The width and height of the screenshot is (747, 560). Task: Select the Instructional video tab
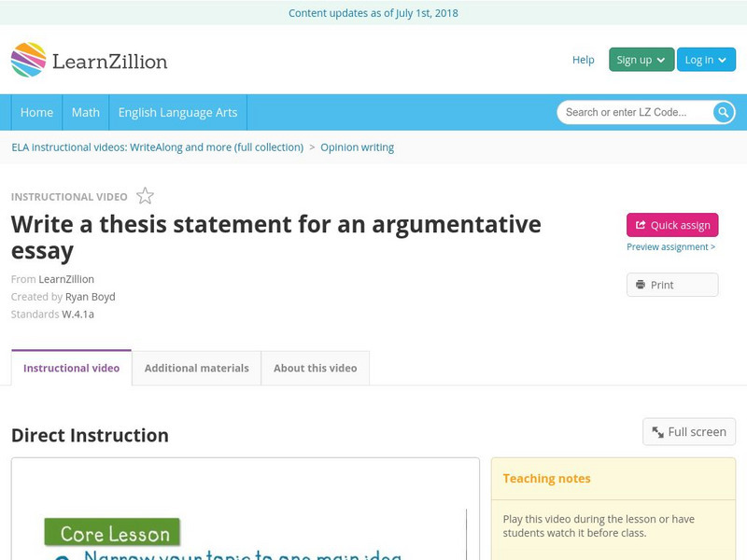tap(70, 368)
